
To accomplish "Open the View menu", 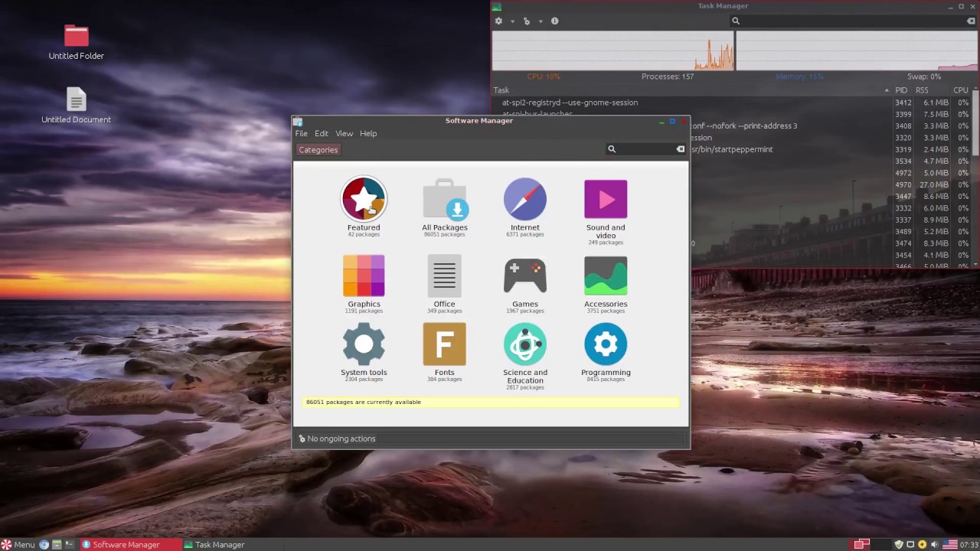I will [344, 133].
